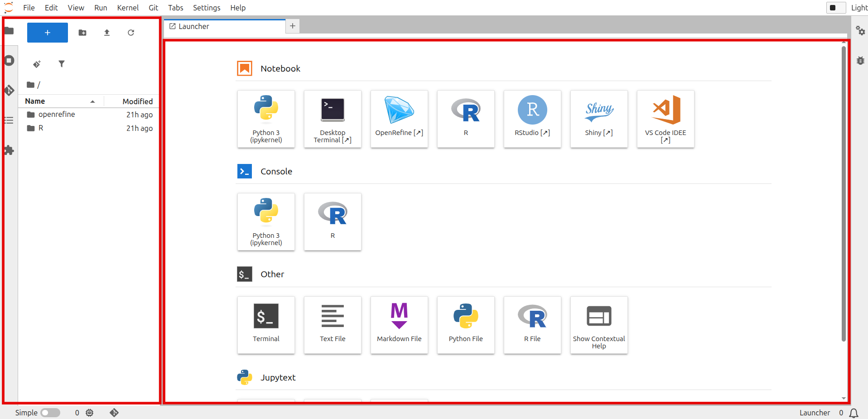This screenshot has width=868, height=419.
Task: Open the Help menu
Action: [238, 8]
